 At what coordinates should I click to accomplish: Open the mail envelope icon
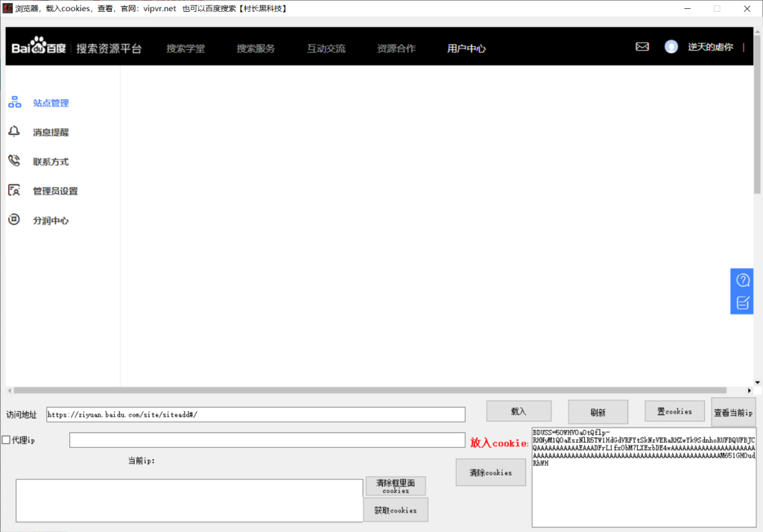642,47
